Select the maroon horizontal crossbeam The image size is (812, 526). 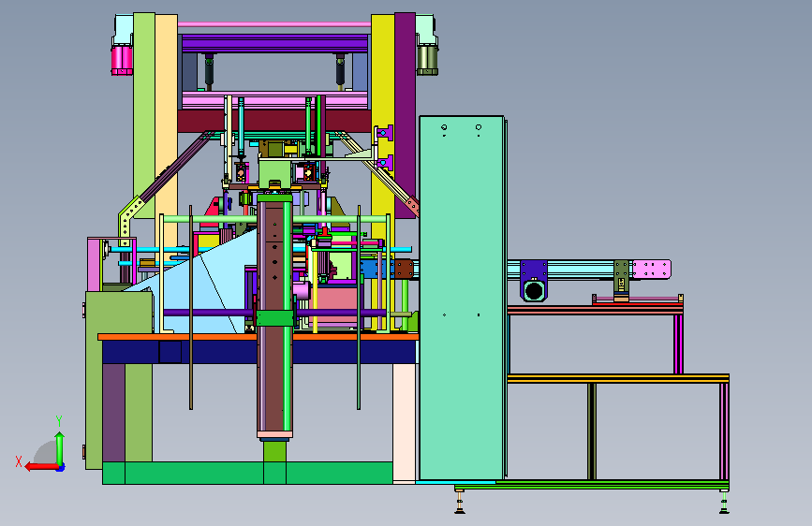click(274, 121)
